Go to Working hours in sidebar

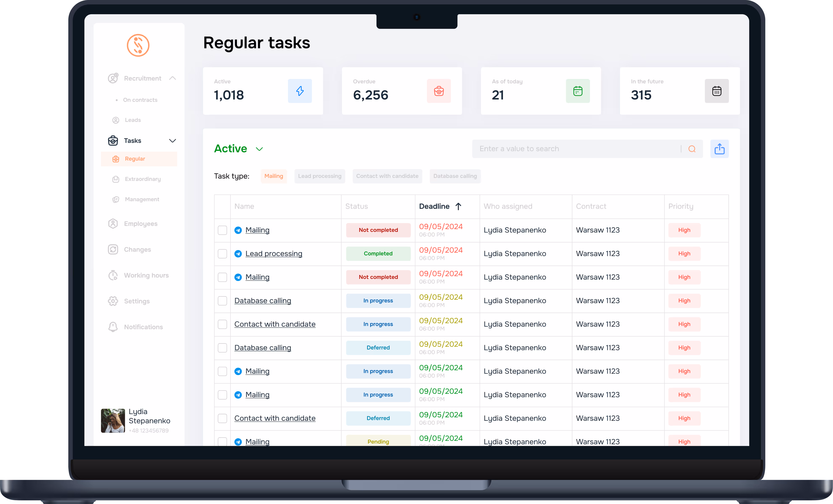(x=146, y=275)
